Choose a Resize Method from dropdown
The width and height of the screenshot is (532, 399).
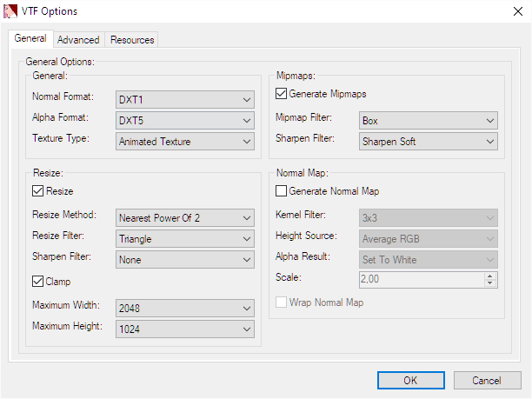[x=185, y=217]
